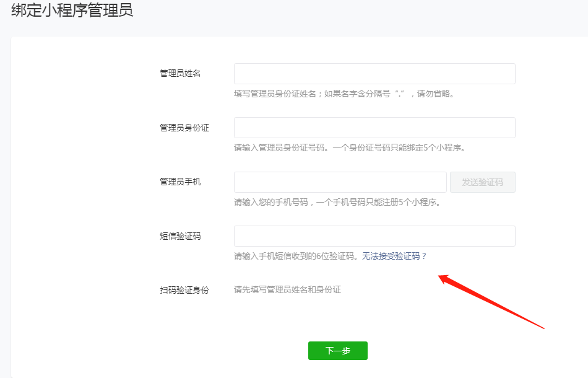Select hint text 请先填写管理员姓名和身份证
588x378 pixels.
pyautogui.click(x=287, y=289)
